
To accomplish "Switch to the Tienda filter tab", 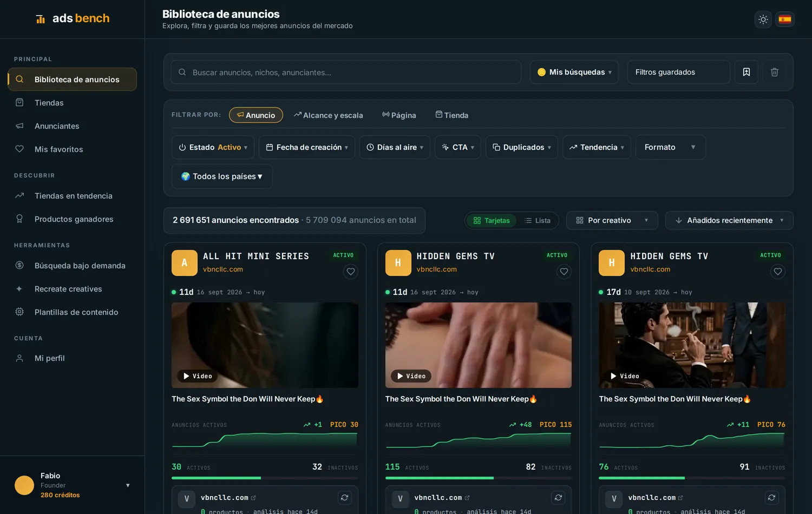I will (x=452, y=115).
